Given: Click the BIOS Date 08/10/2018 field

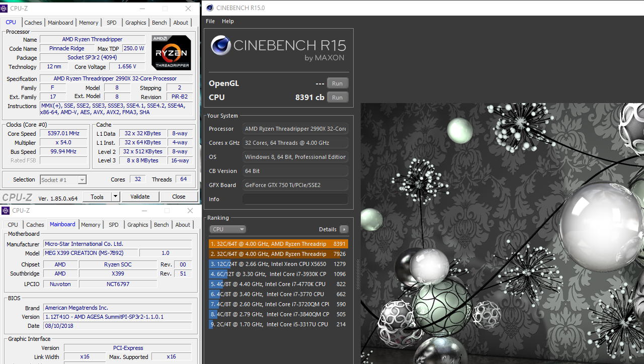Looking at the screenshot, I should pyautogui.click(x=117, y=326).
